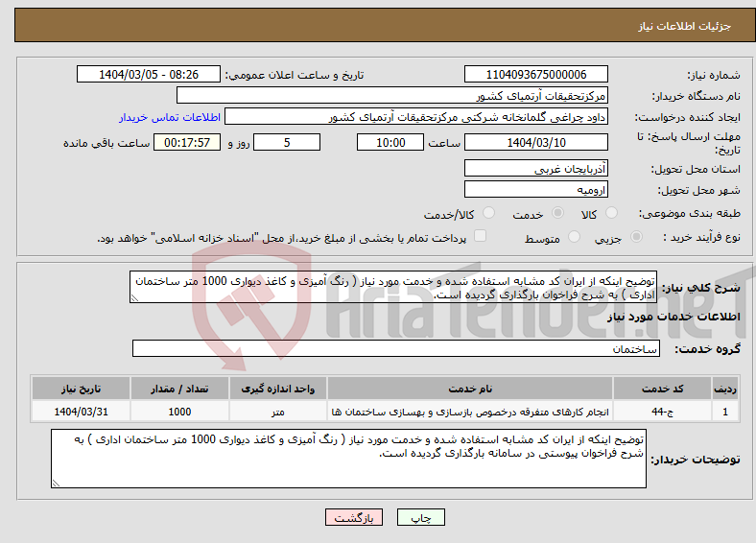Click the unit cell متر
The image size is (756, 543).
click(x=277, y=412)
